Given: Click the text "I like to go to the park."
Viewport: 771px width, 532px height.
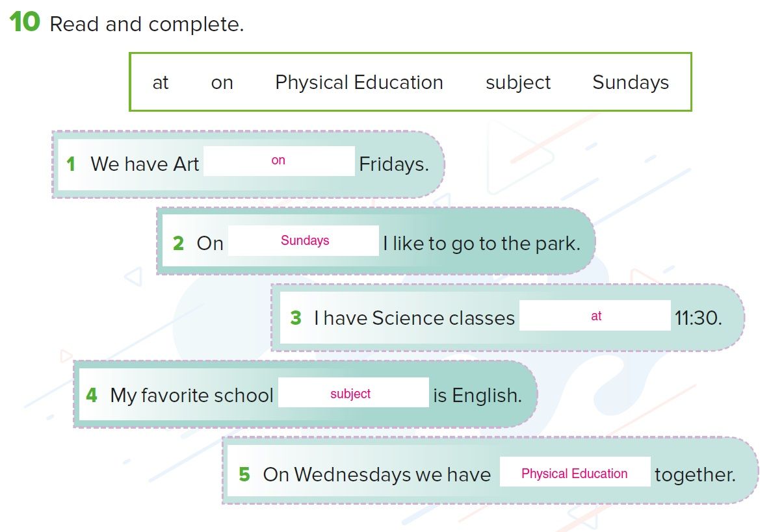Looking at the screenshot, I should (481, 244).
